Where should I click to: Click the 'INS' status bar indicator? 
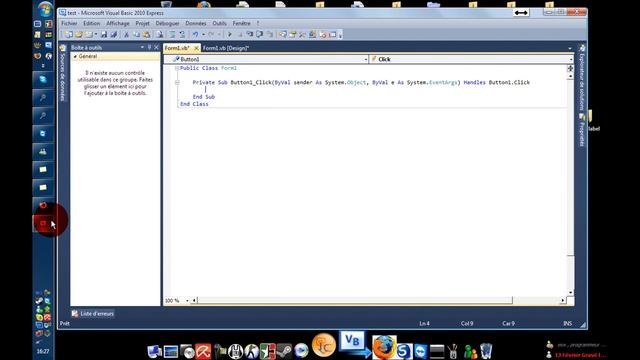(567, 323)
